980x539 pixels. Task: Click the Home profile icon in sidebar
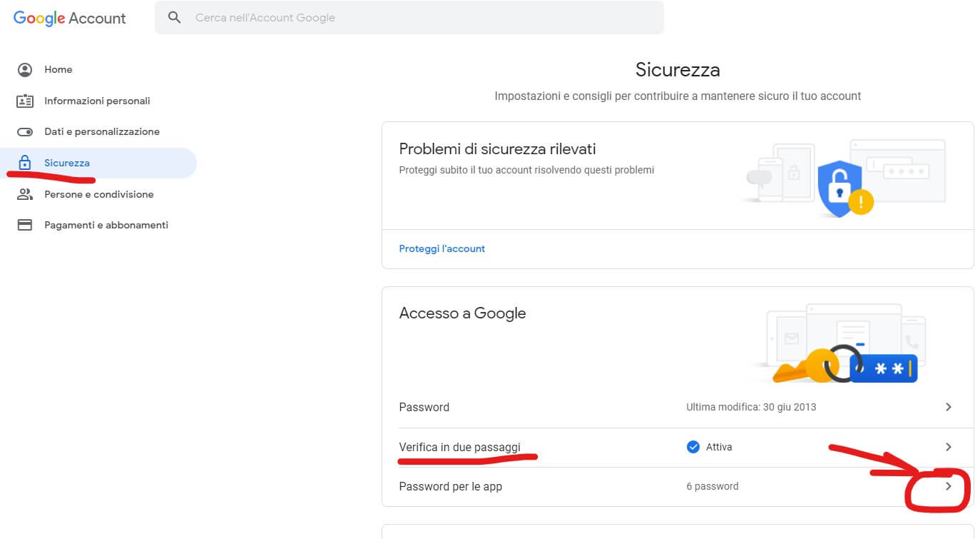coord(25,69)
